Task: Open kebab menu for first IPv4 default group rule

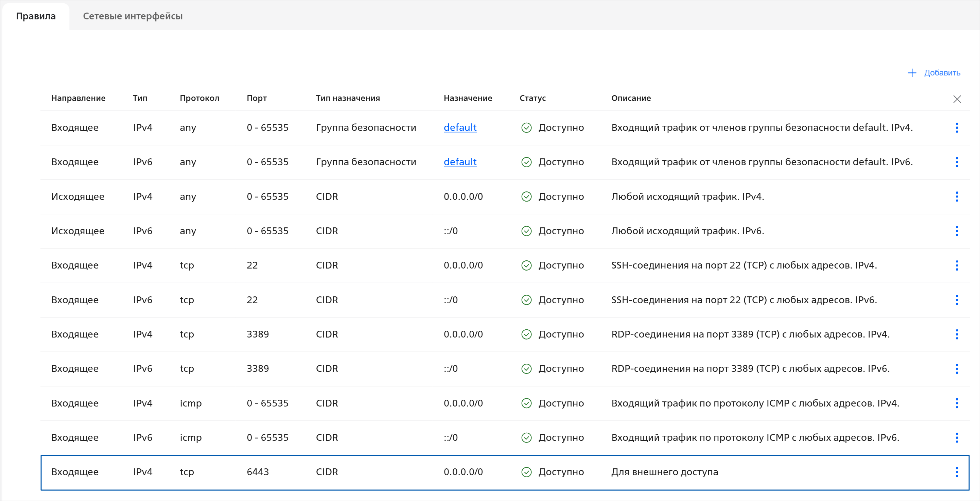Action: click(x=957, y=128)
